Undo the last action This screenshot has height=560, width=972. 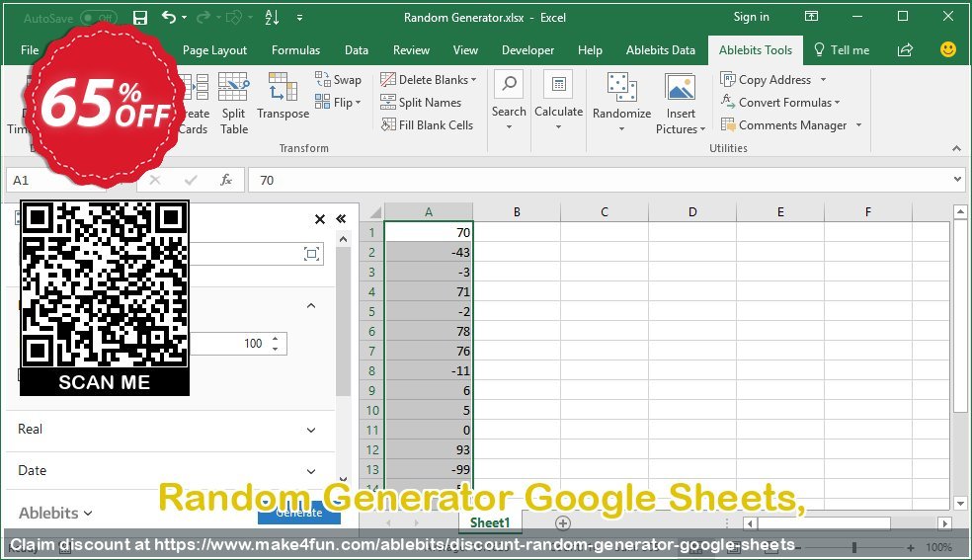[169, 18]
